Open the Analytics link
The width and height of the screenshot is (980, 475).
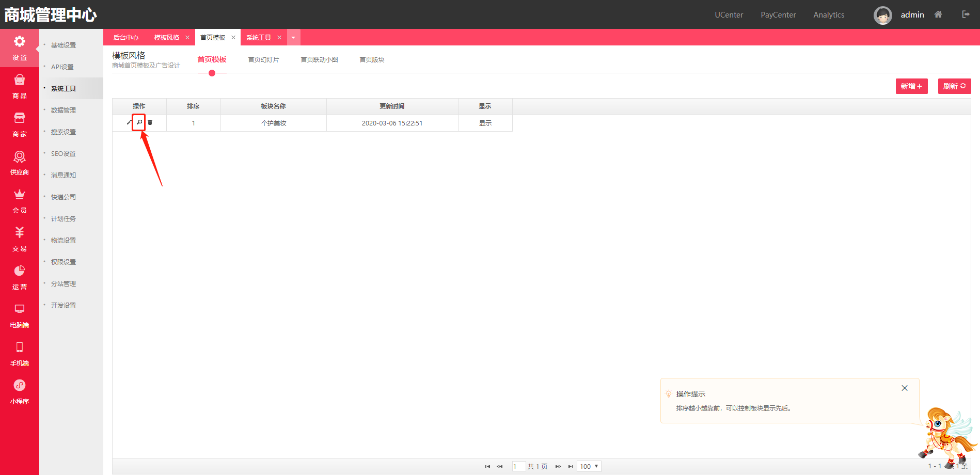pos(829,15)
